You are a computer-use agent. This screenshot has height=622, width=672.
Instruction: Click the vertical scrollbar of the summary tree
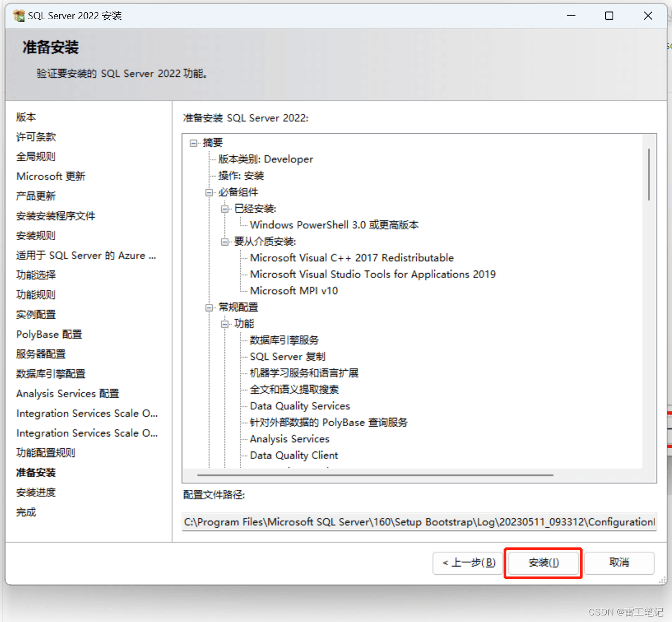tap(649, 174)
